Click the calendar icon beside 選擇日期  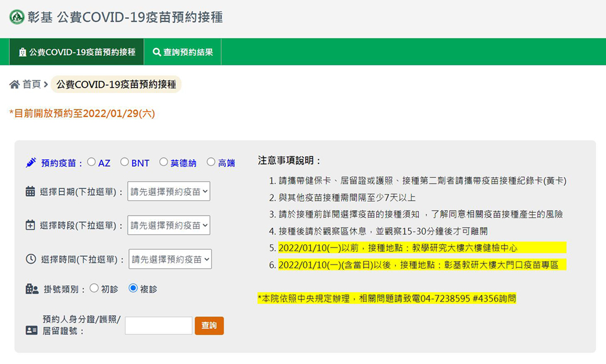coord(31,192)
